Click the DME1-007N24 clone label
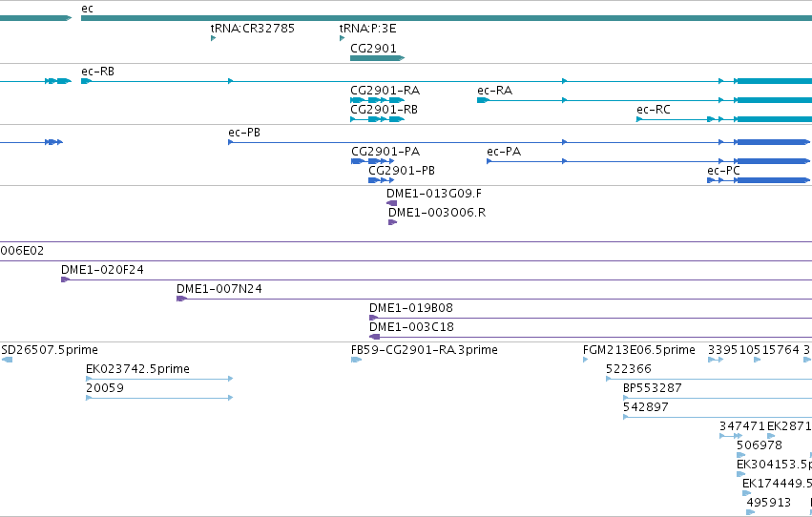This screenshot has width=812, height=517. click(x=219, y=289)
